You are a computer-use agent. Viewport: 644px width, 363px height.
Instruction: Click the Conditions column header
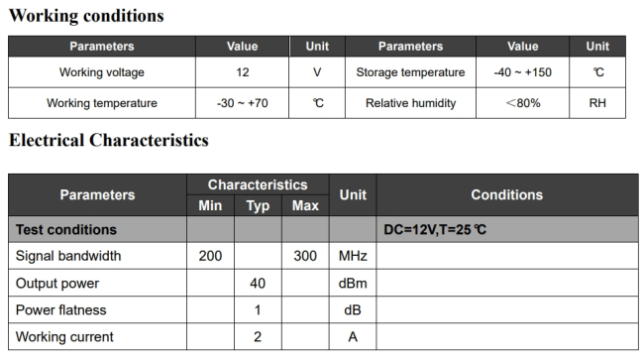[507, 194]
